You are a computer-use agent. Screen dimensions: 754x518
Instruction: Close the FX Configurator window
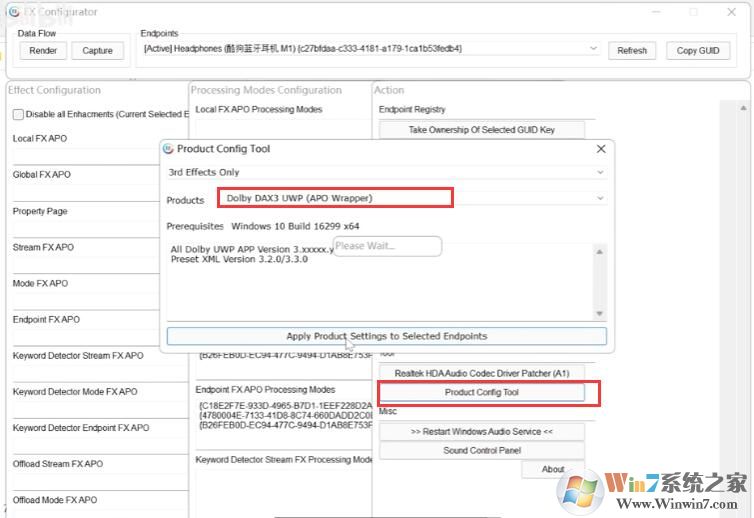[x=731, y=12]
